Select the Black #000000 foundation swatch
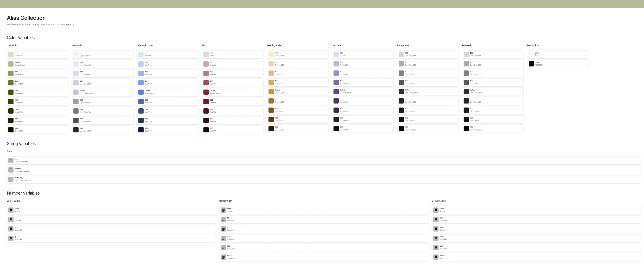This screenshot has width=644, height=270. tap(531, 64)
